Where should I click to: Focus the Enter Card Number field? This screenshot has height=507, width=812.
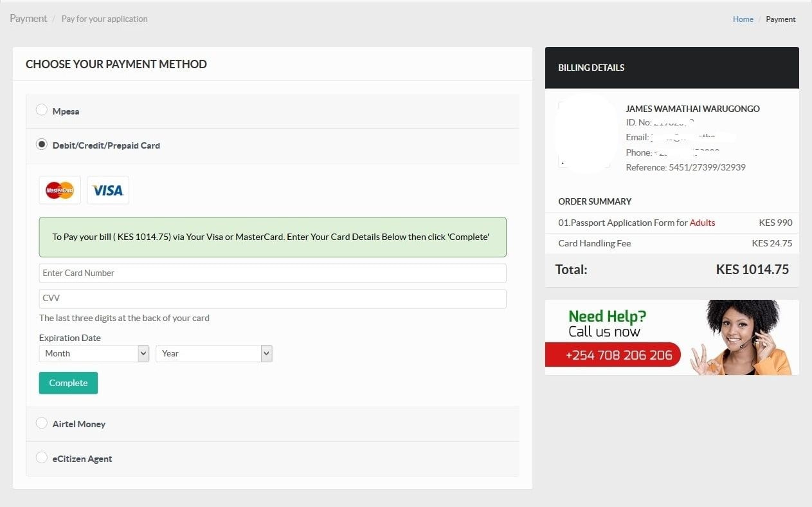(x=273, y=273)
